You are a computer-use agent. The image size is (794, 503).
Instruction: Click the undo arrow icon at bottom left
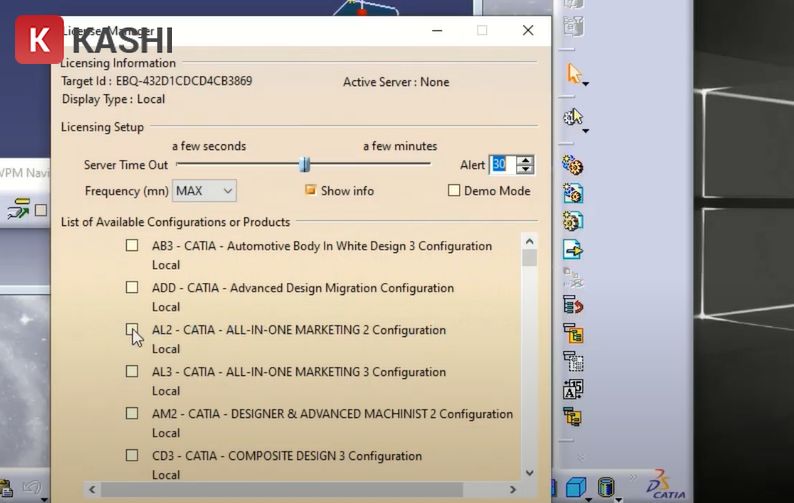(31, 488)
